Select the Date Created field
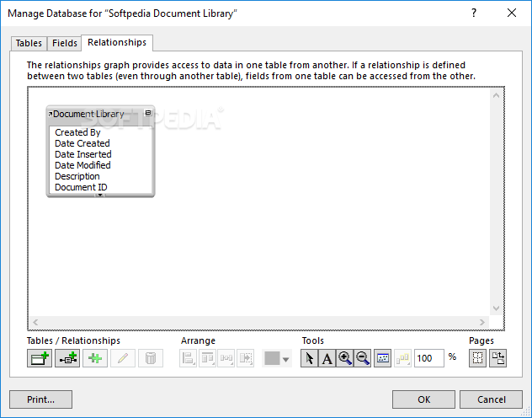Image resolution: width=532 pixels, height=418 pixels. click(x=82, y=143)
